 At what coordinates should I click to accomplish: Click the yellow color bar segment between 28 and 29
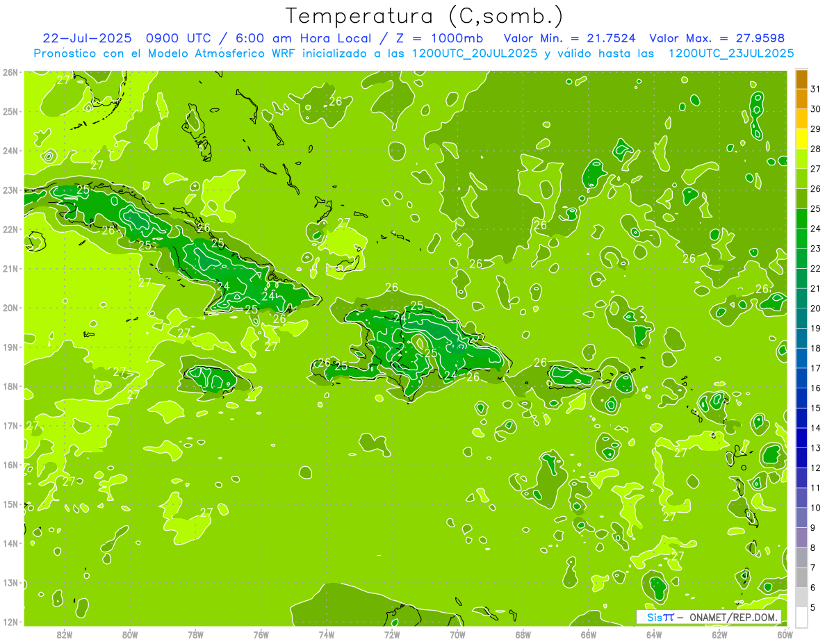click(801, 139)
